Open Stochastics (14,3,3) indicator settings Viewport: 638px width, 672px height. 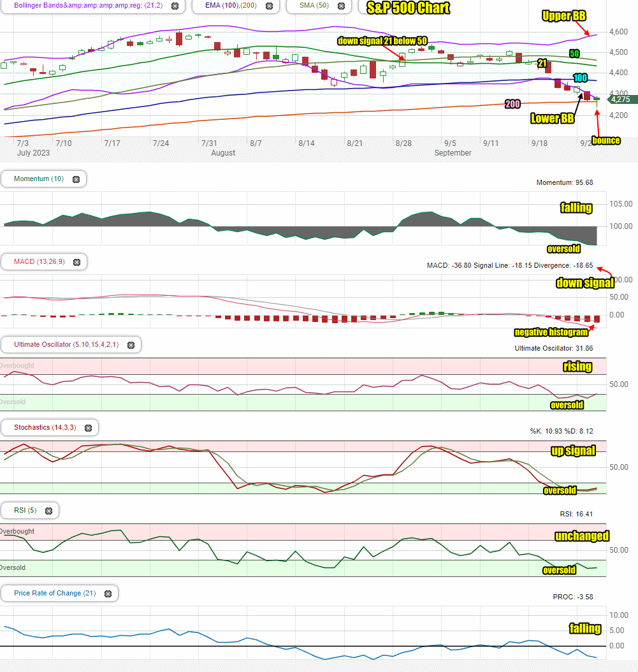(x=45, y=427)
